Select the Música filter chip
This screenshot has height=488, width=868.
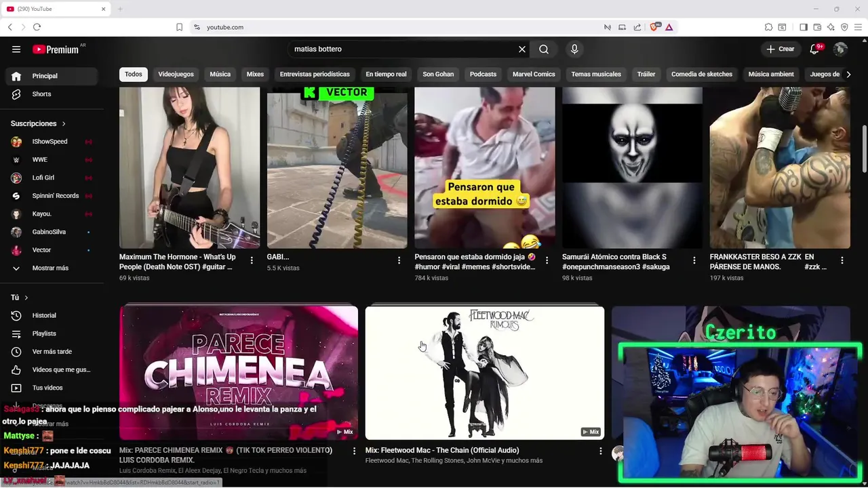pyautogui.click(x=220, y=74)
